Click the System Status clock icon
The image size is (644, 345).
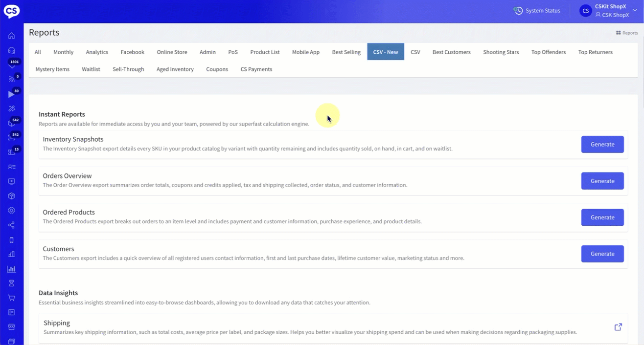[518, 11]
